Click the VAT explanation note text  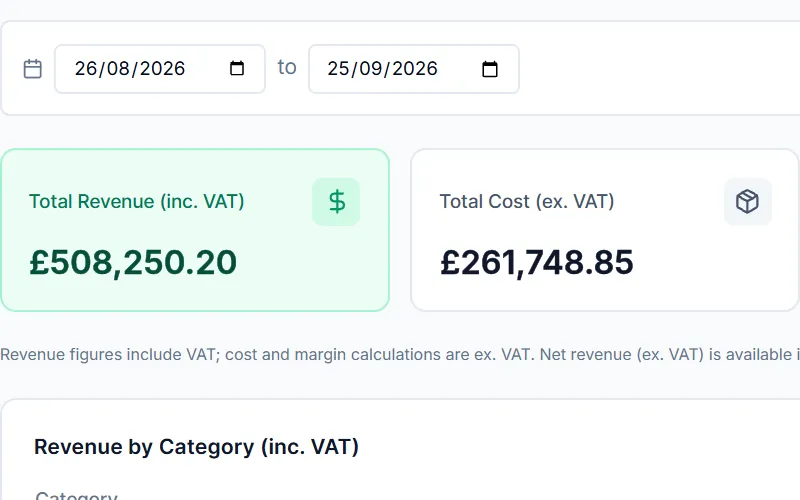pyautogui.click(x=400, y=355)
